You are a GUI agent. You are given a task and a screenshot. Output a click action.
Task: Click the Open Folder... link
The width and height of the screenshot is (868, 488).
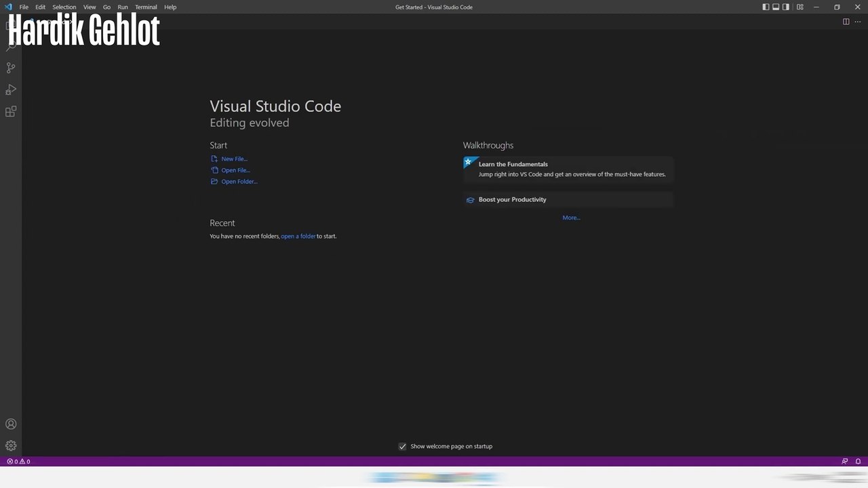pos(239,182)
